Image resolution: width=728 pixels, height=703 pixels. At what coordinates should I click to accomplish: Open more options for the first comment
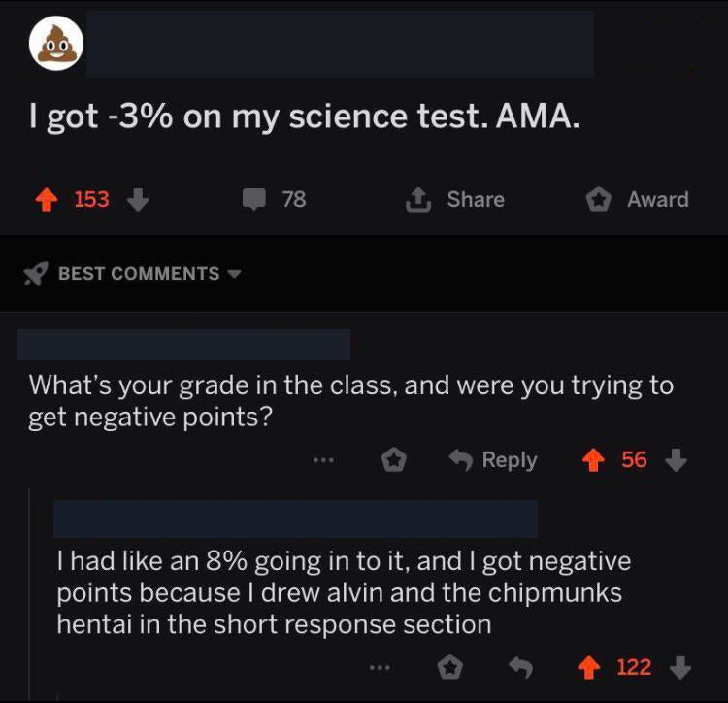[323, 460]
